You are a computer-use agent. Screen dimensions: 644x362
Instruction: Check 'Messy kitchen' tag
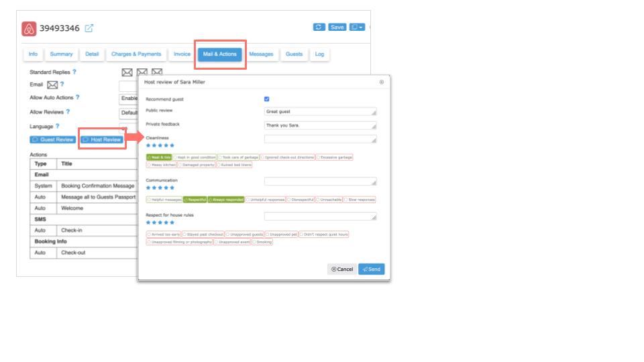[x=162, y=165]
